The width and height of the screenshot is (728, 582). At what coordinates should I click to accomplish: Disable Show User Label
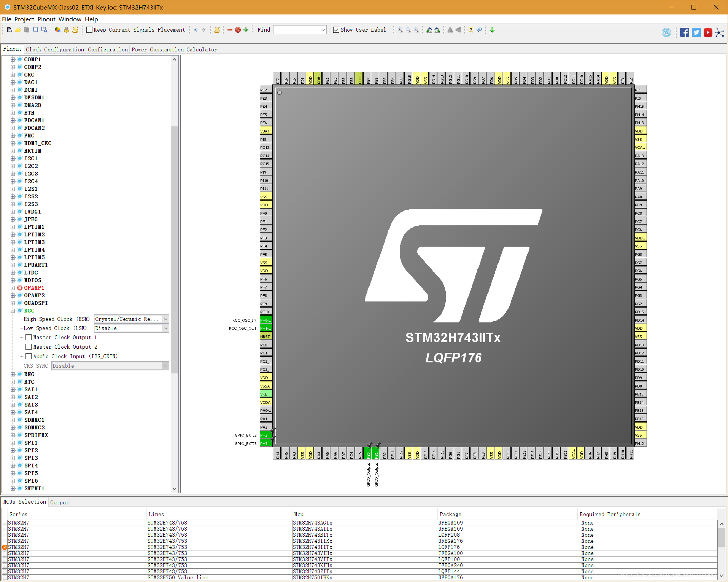pos(336,30)
